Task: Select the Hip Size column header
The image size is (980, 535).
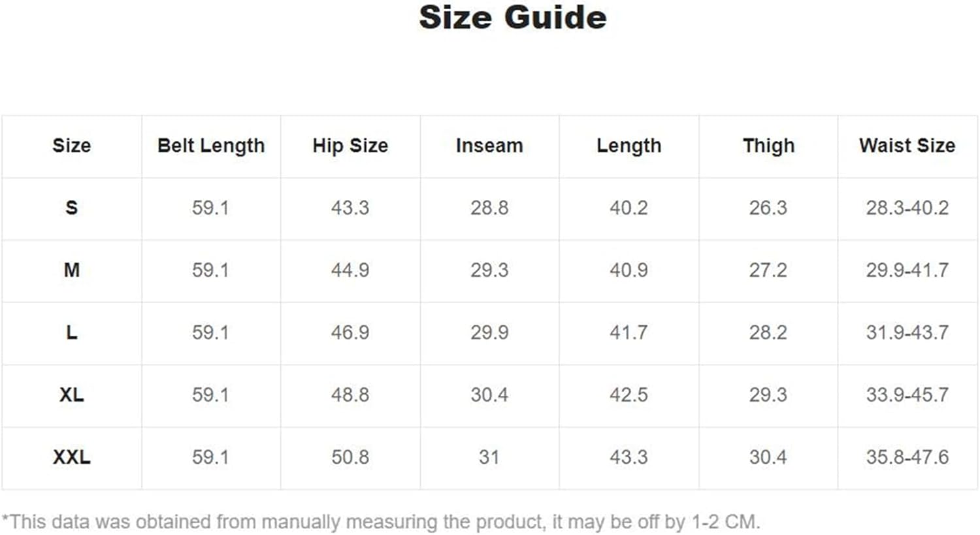Action: [350, 146]
